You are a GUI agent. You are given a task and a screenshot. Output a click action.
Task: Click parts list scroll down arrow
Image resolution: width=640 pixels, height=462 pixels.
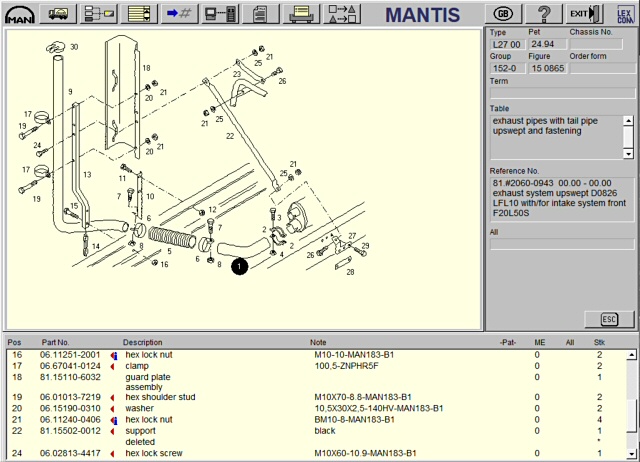pos(631,453)
